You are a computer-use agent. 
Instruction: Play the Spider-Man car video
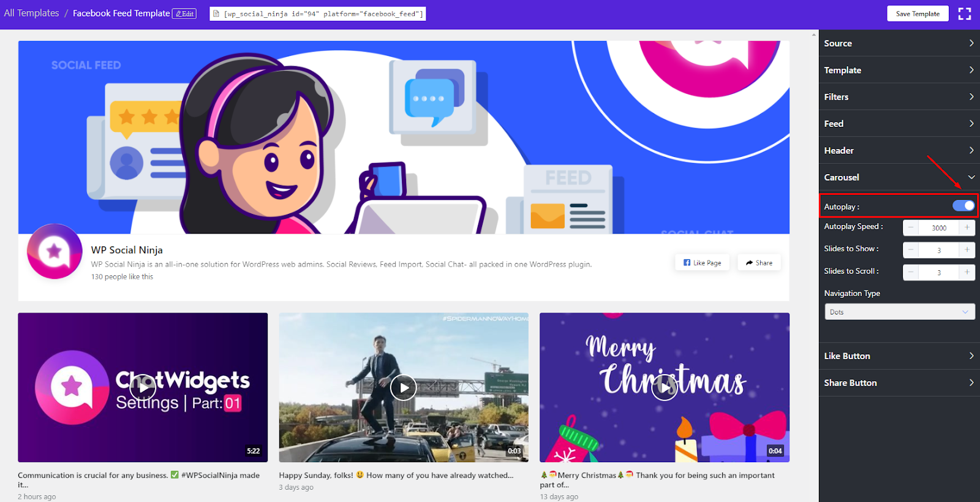pos(404,387)
